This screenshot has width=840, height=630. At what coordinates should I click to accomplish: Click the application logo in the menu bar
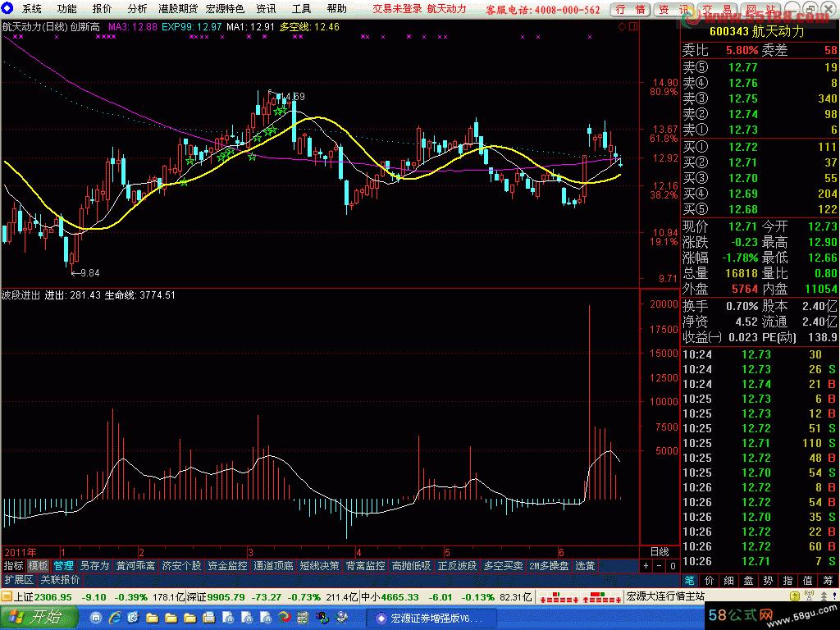[8, 9]
